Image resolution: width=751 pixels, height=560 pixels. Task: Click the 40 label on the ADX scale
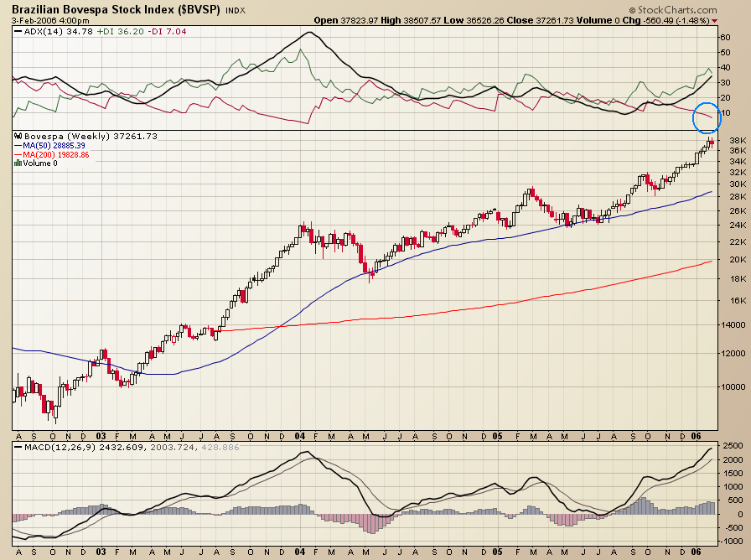725,68
